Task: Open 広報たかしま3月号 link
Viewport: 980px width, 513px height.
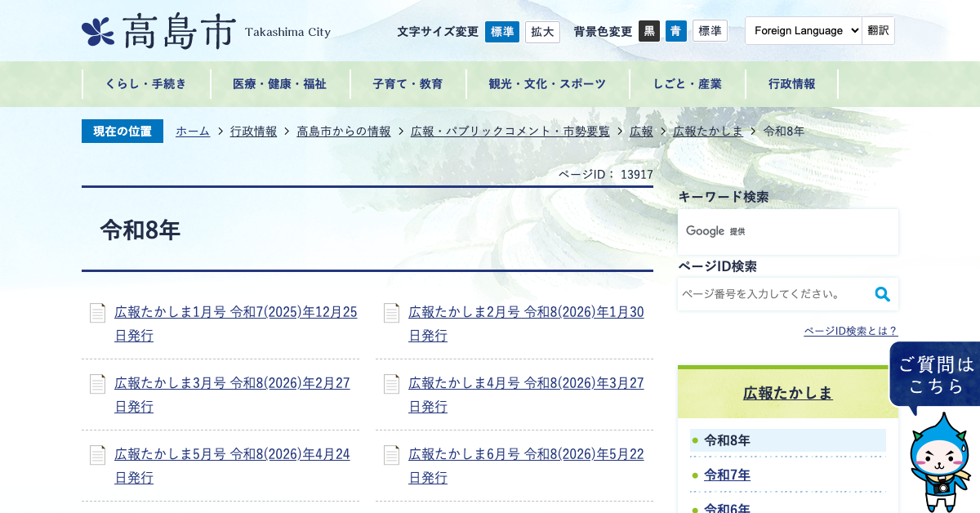Action: 233,395
